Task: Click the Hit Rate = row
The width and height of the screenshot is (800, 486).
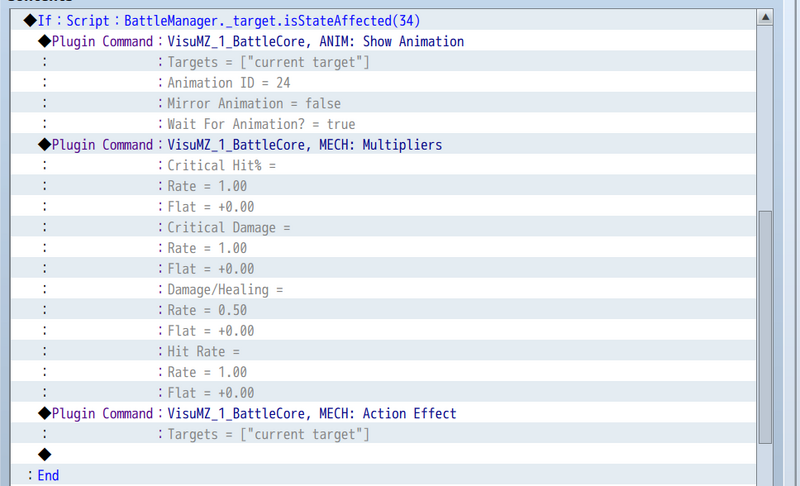Action: click(383, 351)
